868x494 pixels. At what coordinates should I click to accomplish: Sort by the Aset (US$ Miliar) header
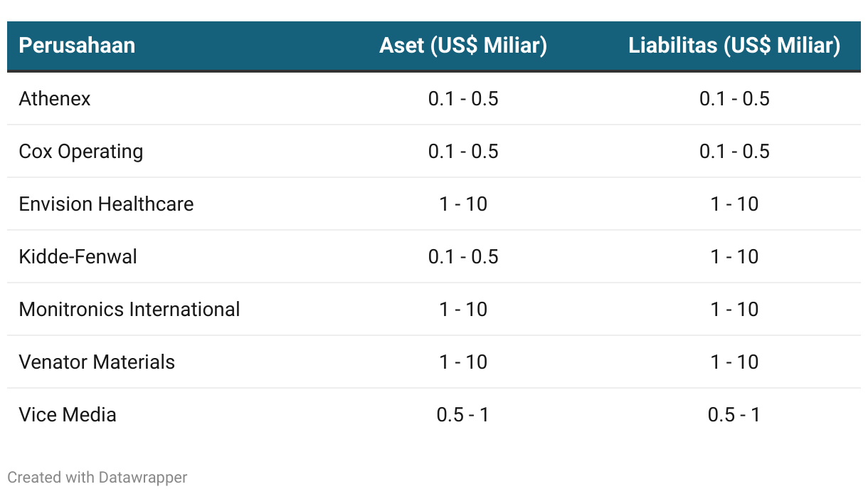pos(463,46)
